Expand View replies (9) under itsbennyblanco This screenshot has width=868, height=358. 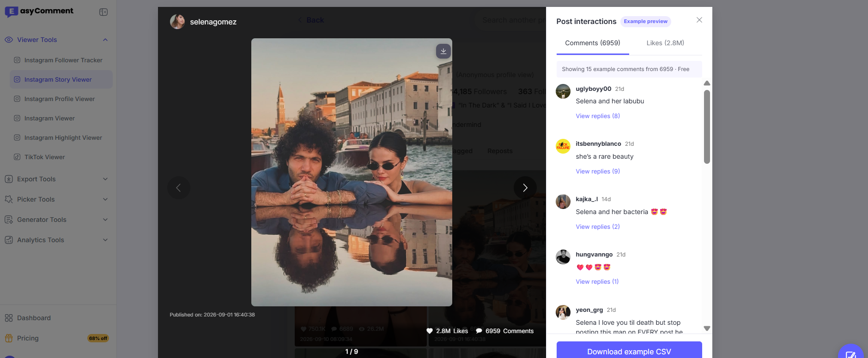click(598, 171)
